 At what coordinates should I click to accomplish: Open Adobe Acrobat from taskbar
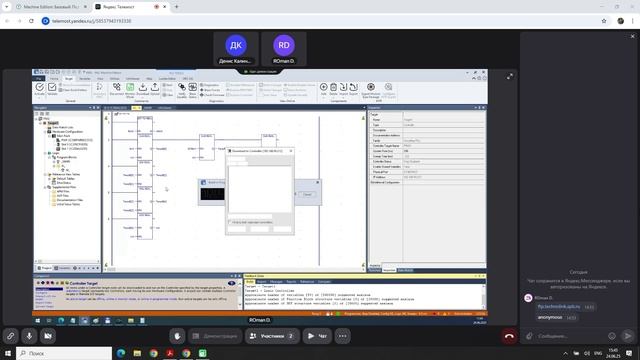click(x=170, y=353)
